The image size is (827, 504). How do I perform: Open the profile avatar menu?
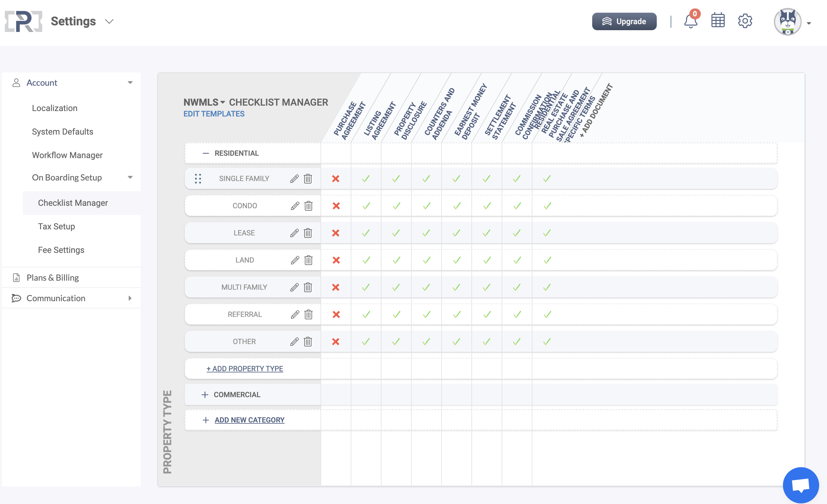(x=788, y=21)
